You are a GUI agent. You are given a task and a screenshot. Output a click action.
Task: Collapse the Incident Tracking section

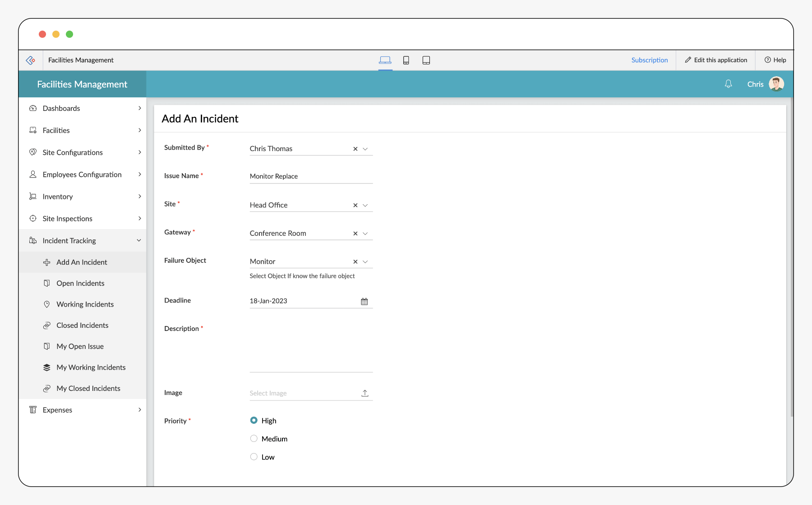click(x=139, y=241)
